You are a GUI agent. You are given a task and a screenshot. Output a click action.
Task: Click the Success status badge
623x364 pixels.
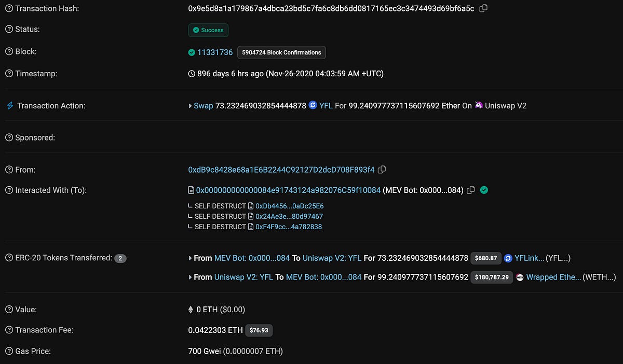[x=208, y=30]
